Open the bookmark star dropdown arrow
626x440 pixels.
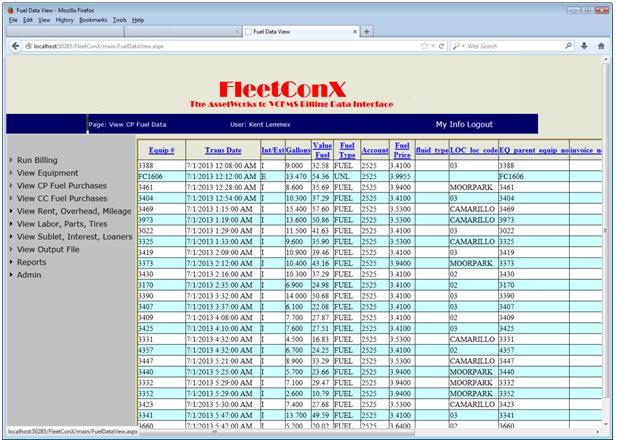[433, 46]
